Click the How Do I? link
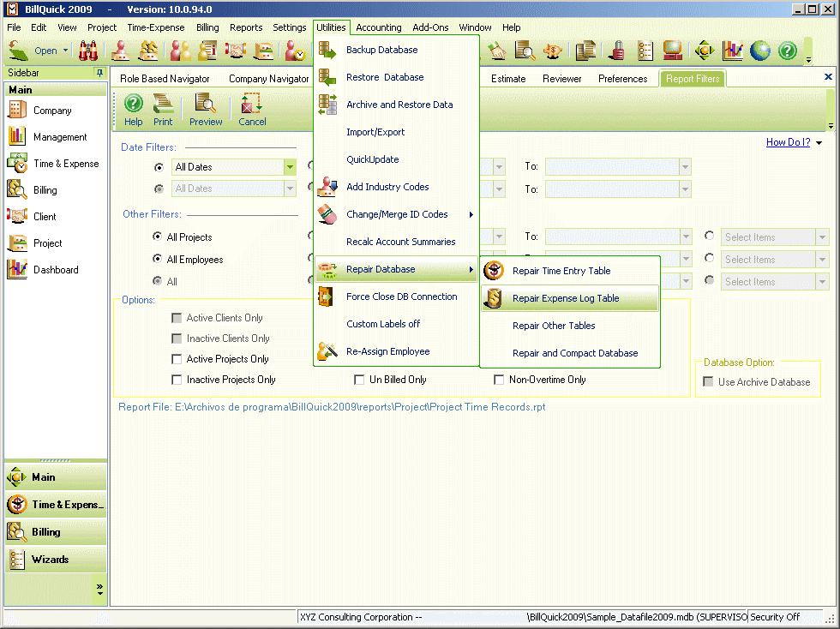The height and width of the screenshot is (629, 840). pos(788,142)
